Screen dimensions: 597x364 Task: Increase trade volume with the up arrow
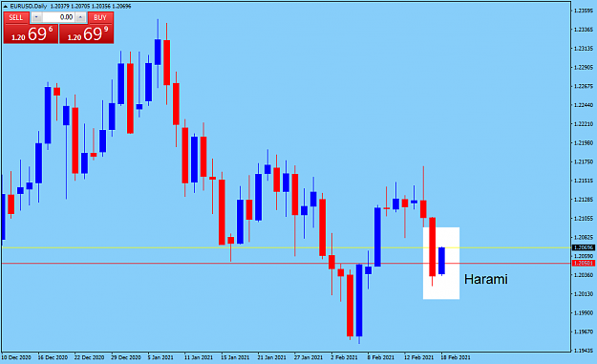tap(80, 17)
